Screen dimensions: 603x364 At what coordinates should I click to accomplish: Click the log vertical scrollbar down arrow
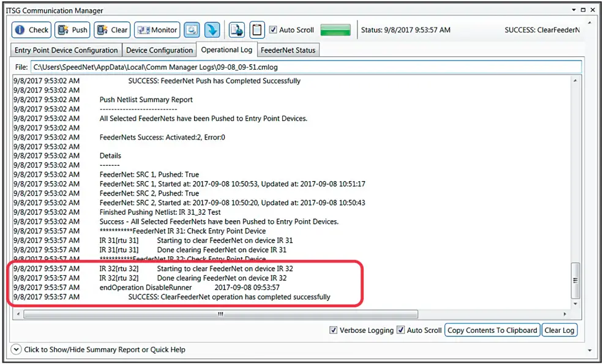pyautogui.click(x=575, y=304)
